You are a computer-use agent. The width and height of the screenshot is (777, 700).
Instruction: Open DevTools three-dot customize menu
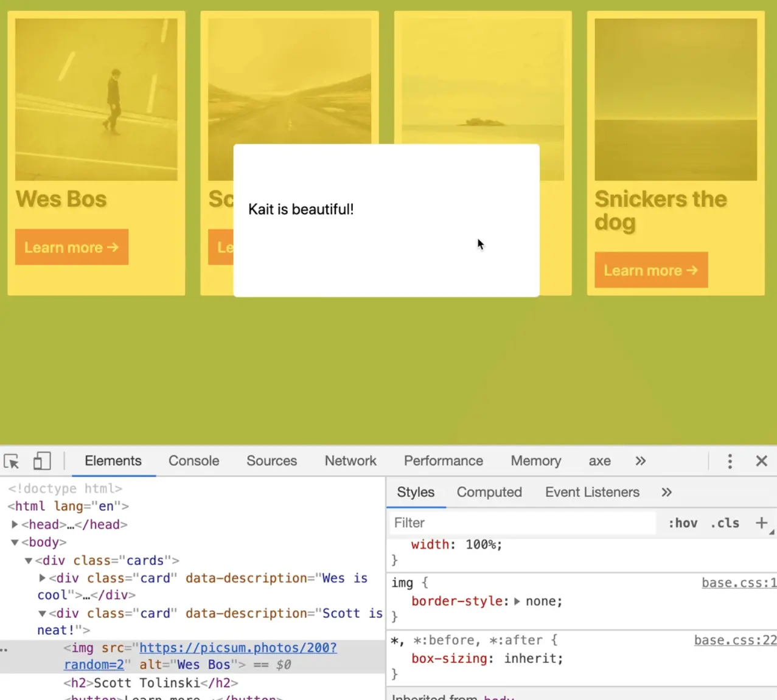click(730, 462)
